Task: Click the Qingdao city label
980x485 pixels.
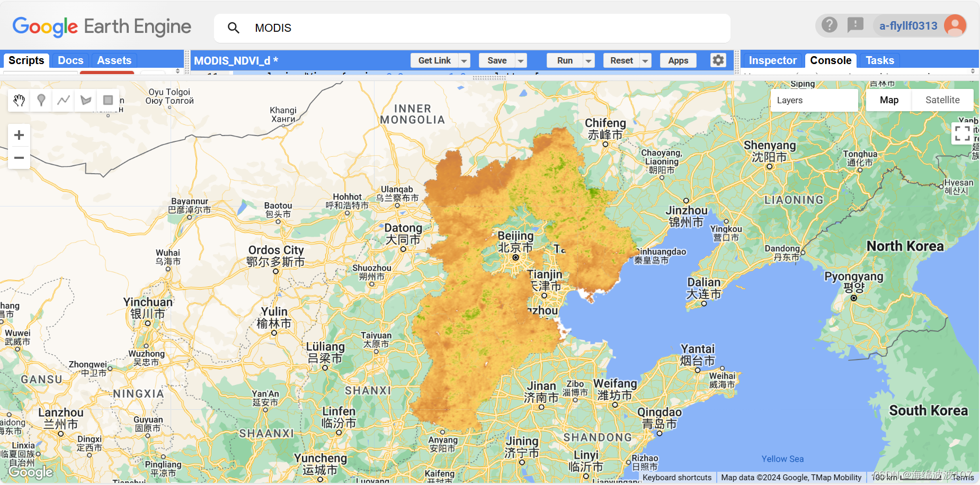Action: 660,418
